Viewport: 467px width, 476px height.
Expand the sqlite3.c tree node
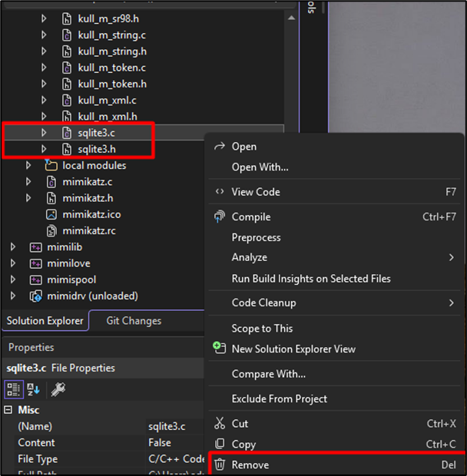[44, 133]
